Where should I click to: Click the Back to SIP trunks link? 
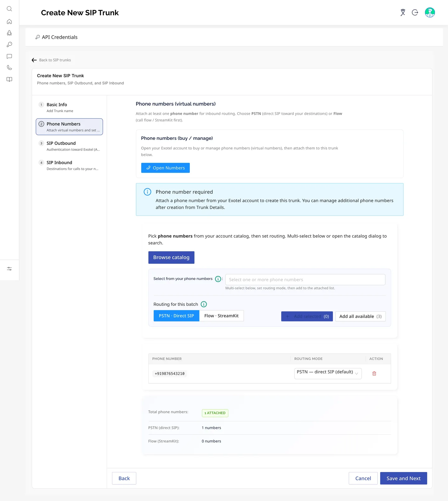55,60
